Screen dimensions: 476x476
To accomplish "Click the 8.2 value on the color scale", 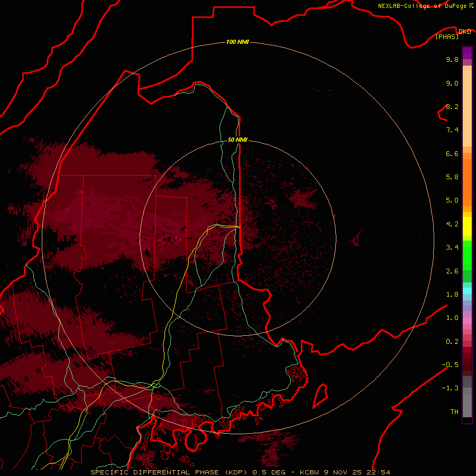I will pyautogui.click(x=452, y=106).
